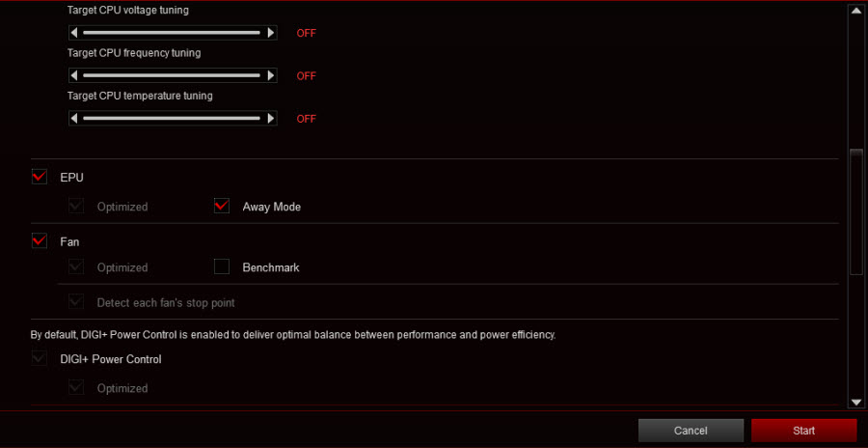868x448 pixels.
Task: Toggle the DIGI+ Power Control checkbox
Action: coord(40,359)
